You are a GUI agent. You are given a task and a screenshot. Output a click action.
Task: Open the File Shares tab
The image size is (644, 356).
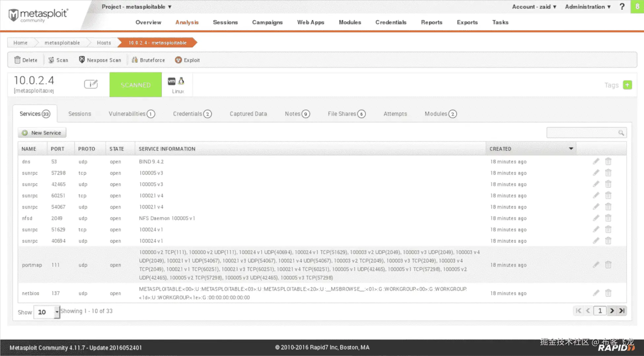(346, 114)
